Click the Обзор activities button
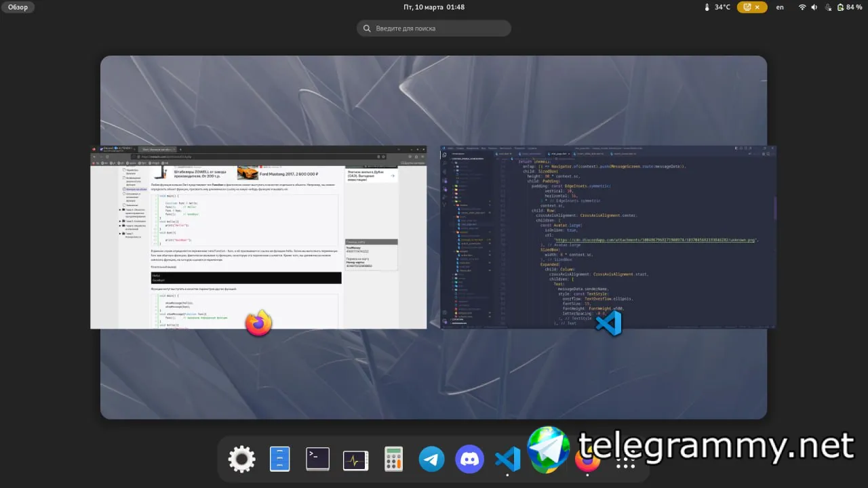 point(18,7)
